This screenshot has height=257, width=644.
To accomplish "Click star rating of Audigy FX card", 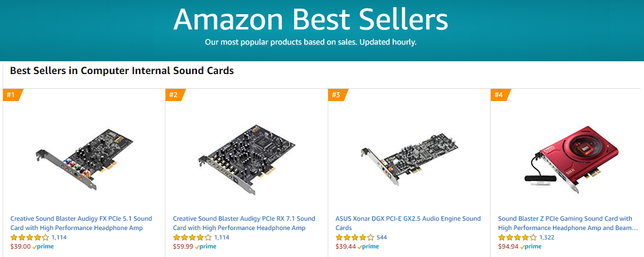I will pyautogui.click(x=30, y=237).
